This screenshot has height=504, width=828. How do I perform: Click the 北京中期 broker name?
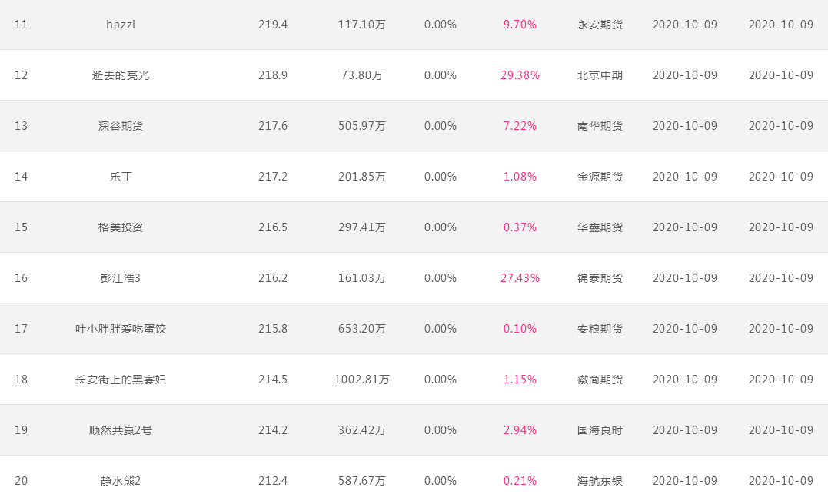coord(600,75)
